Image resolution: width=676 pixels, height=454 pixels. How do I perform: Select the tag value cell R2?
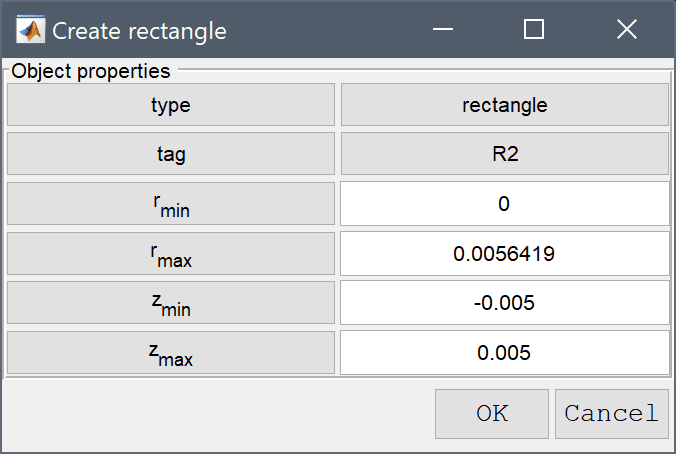505,154
